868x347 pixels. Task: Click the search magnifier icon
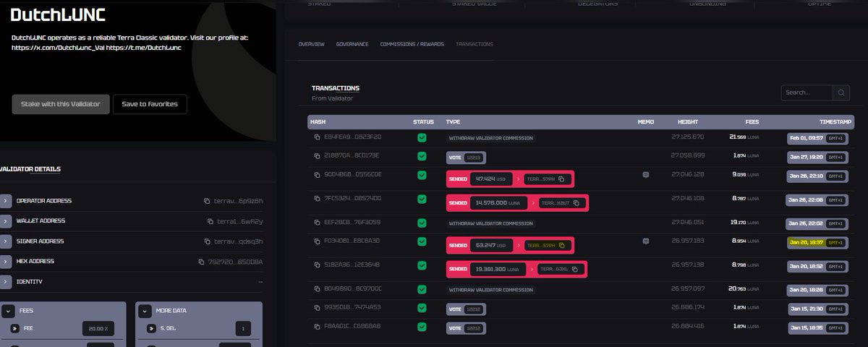tap(841, 93)
